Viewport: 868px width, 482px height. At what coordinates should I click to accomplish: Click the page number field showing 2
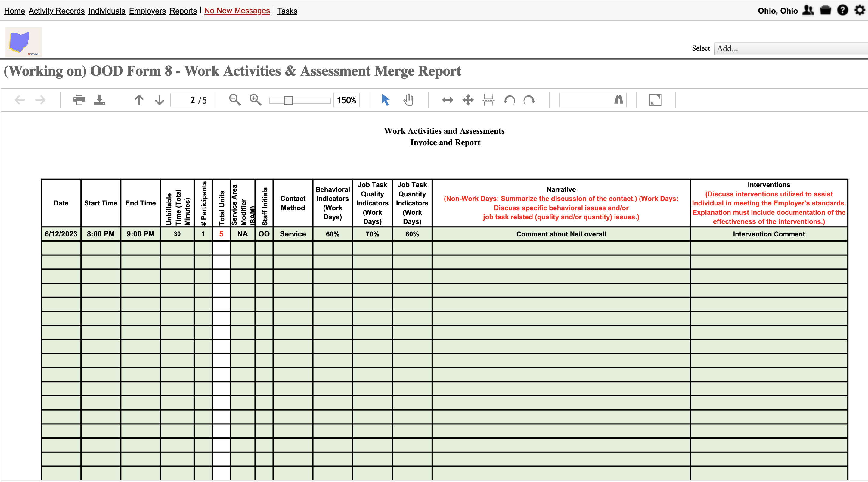pos(183,100)
